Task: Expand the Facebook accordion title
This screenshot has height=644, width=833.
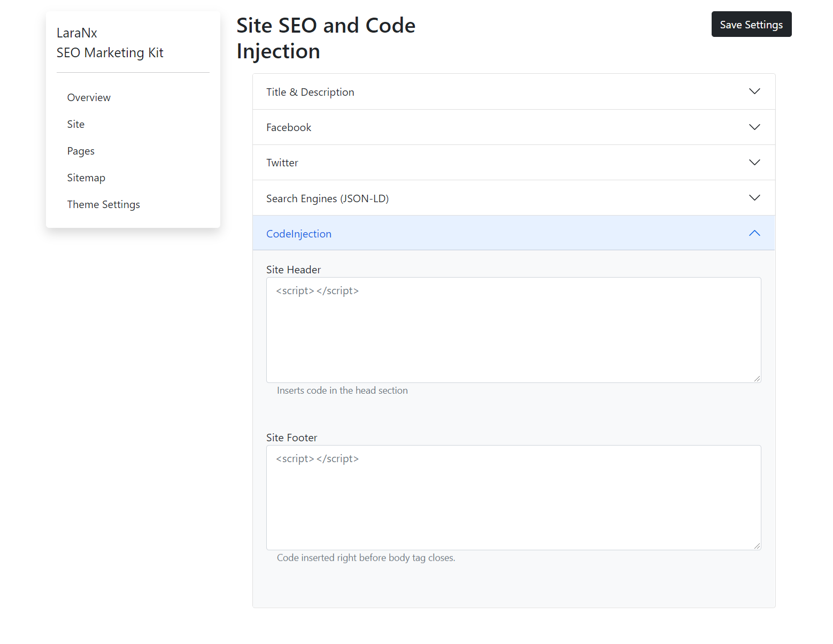Action: coord(289,127)
